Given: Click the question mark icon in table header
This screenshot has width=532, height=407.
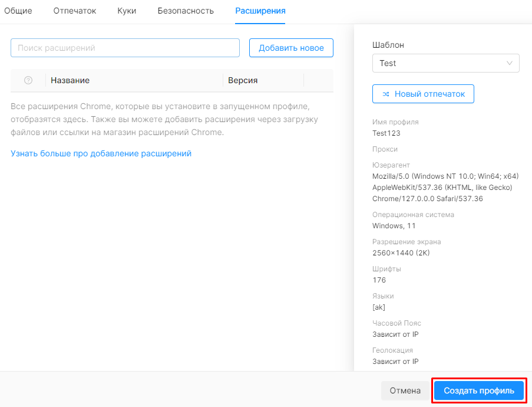Looking at the screenshot, I should [x=28, y=80].
